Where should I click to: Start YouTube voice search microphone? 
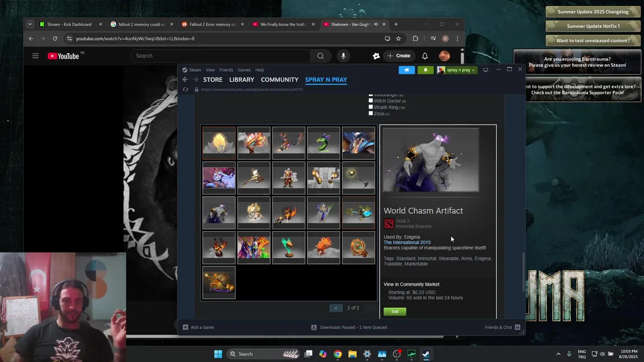(x=343, y=56)
